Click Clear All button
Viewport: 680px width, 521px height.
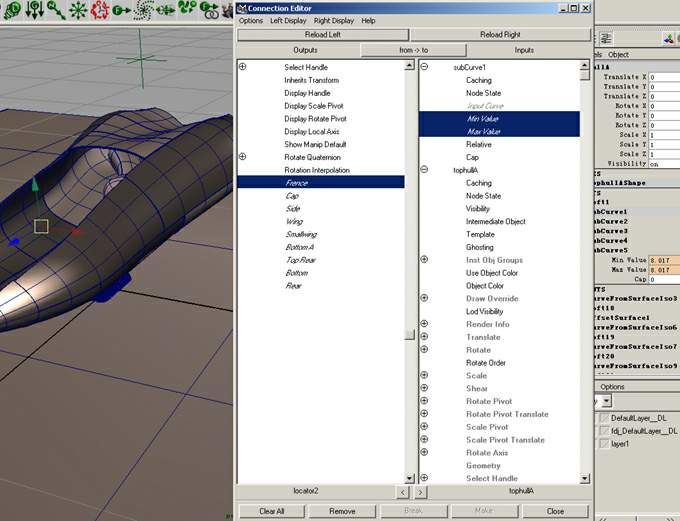271,511
